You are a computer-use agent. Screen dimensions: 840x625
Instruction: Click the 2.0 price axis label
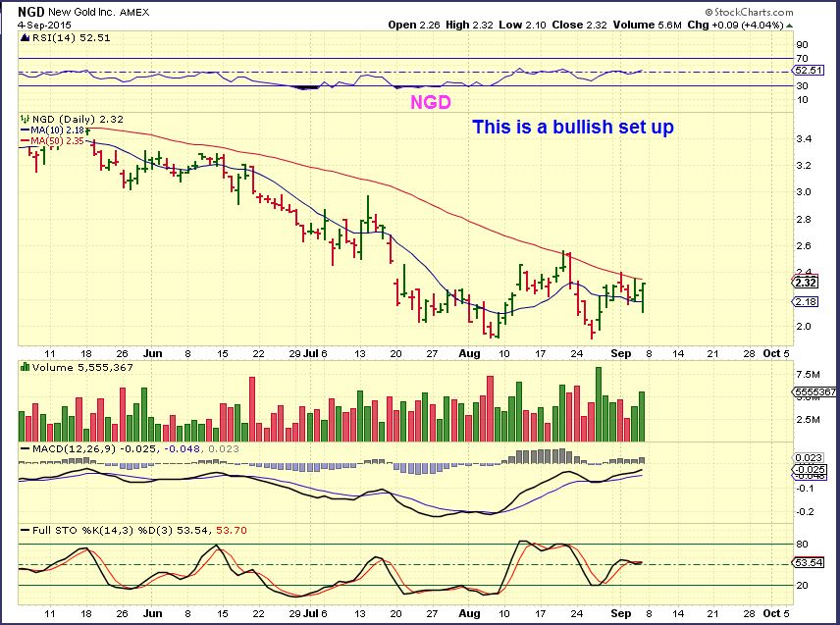click(804, 326)
